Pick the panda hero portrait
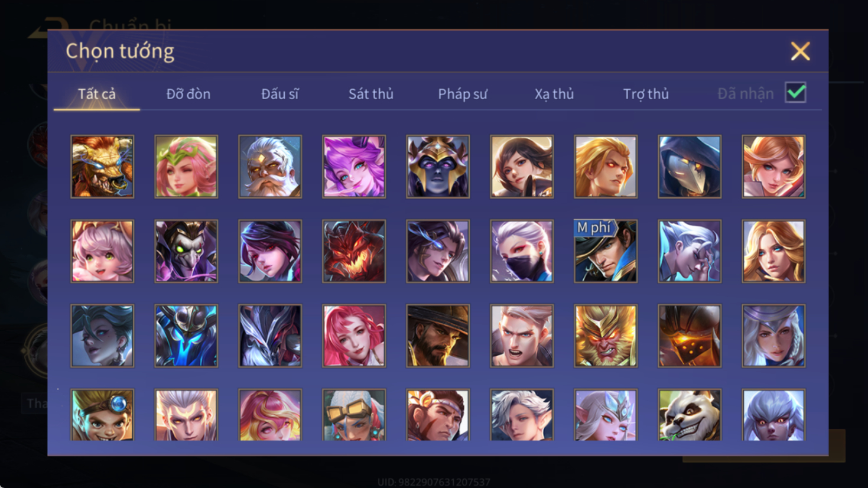The image size is (868, 488). click(x=690, y=415)
